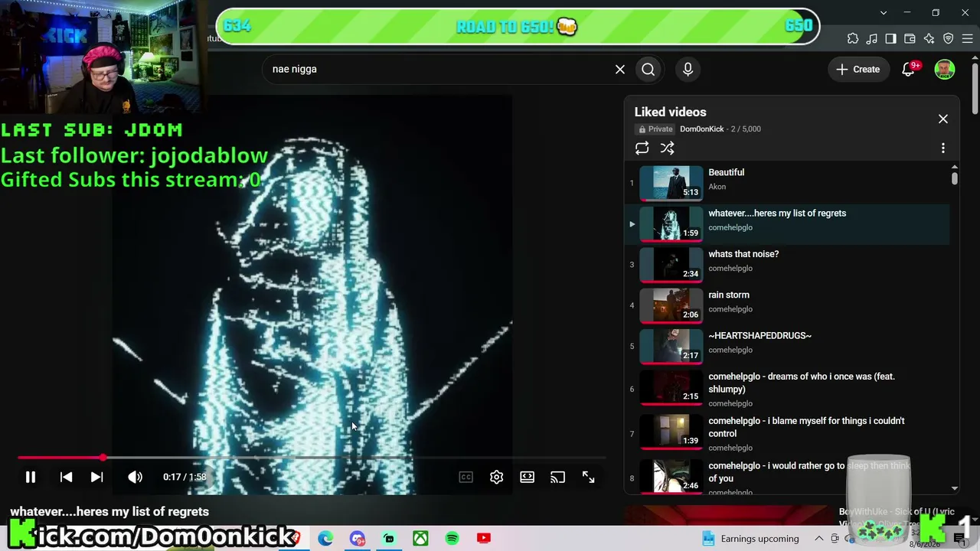
Task: Open the Liked videos playlist options menu
Action: point(943,148)
